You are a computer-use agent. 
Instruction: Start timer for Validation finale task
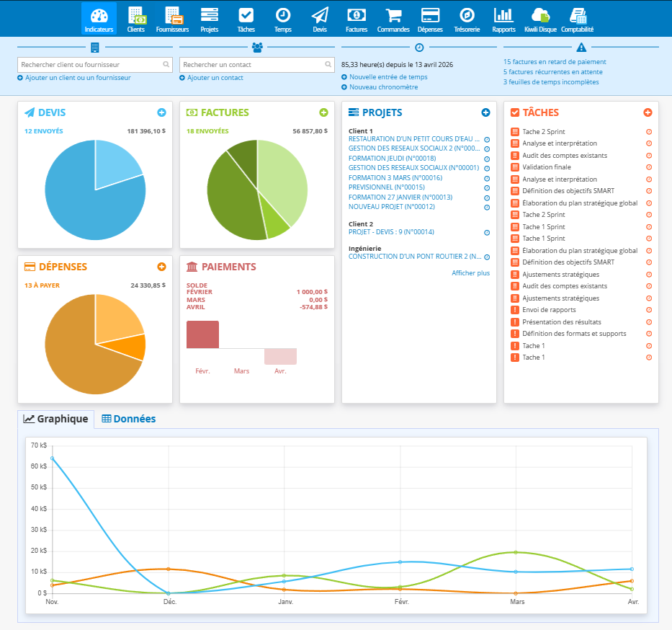[x=649, y=167]
